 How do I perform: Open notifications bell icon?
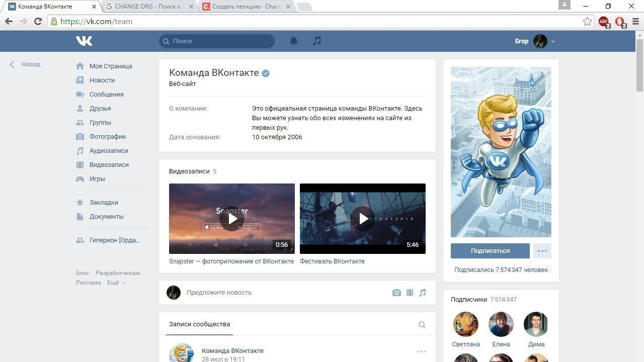pos(294,41)
